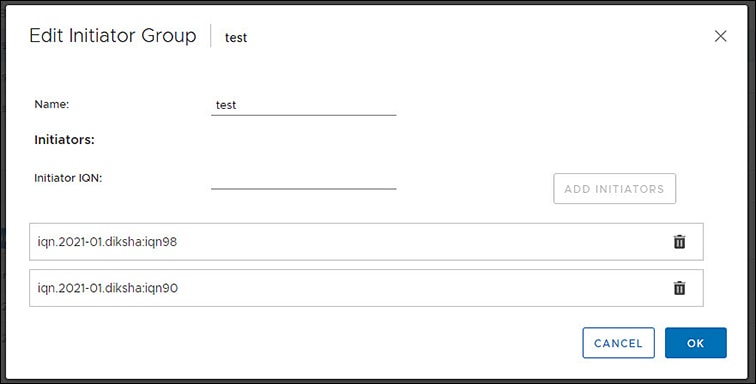Select the iqn.2021-01.diksha:iqn98 list entry
Viewport: 756px width, 384px height.
coord(366,242)
